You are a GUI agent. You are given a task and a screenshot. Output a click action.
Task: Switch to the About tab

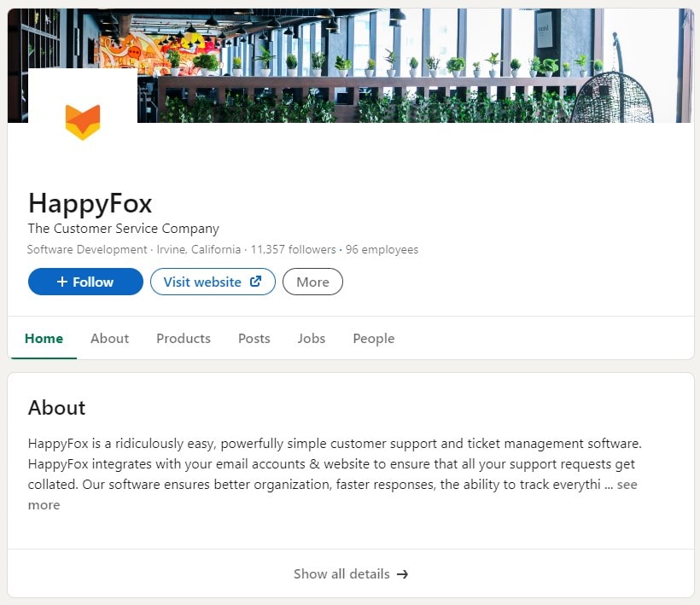click(109, 338)
